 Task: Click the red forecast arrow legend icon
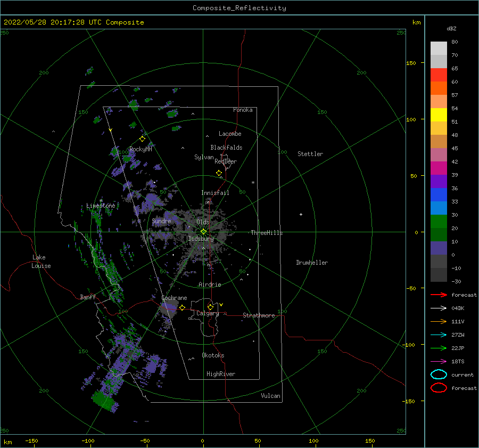click(x=439, y=295)
